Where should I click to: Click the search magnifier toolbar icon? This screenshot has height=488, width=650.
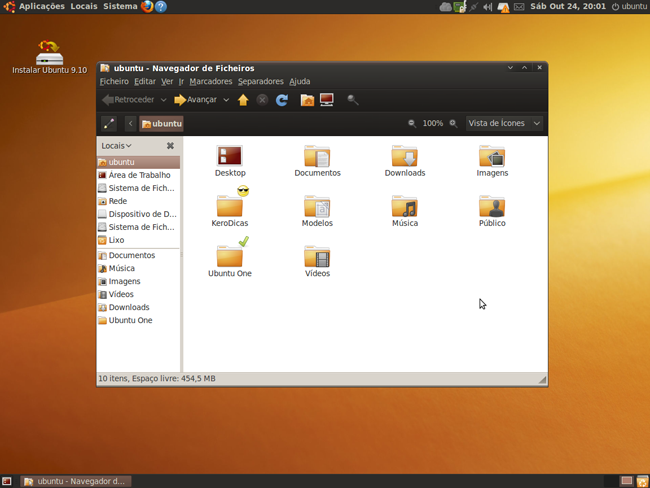point(353,100)
